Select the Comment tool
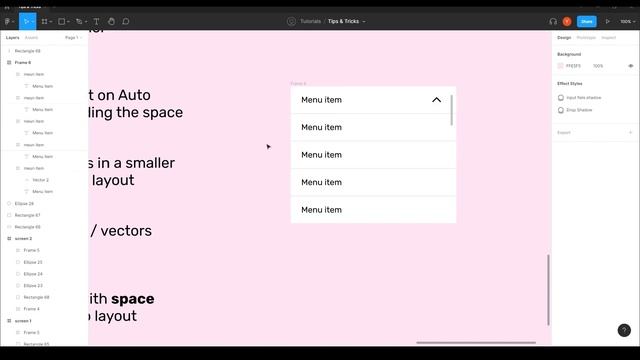The width and height of the screenshot is (640, 360). (126, 22)
